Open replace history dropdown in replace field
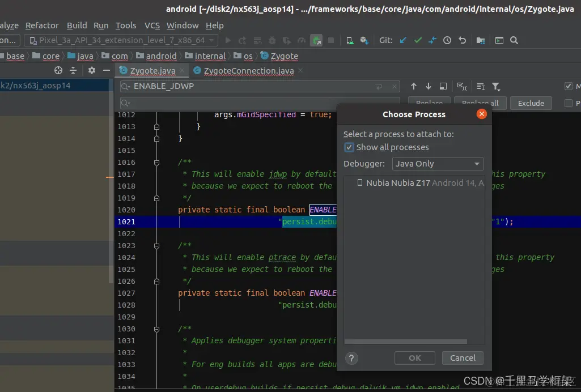 click(x=126, y=103)
